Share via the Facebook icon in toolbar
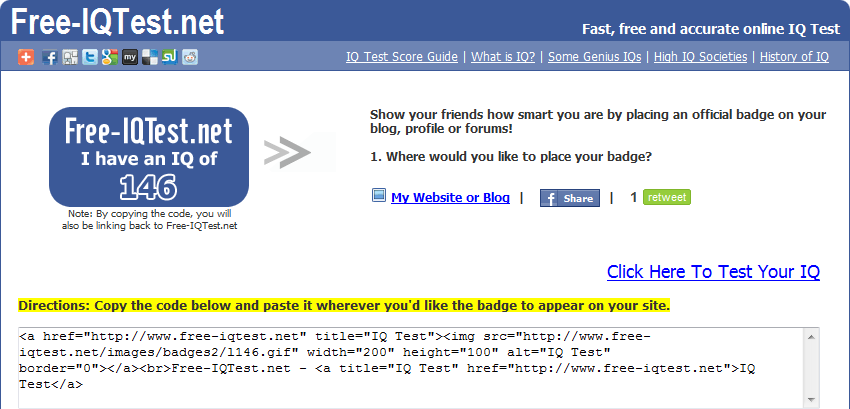Screen dimensions: 850x409 click(50, 57)
